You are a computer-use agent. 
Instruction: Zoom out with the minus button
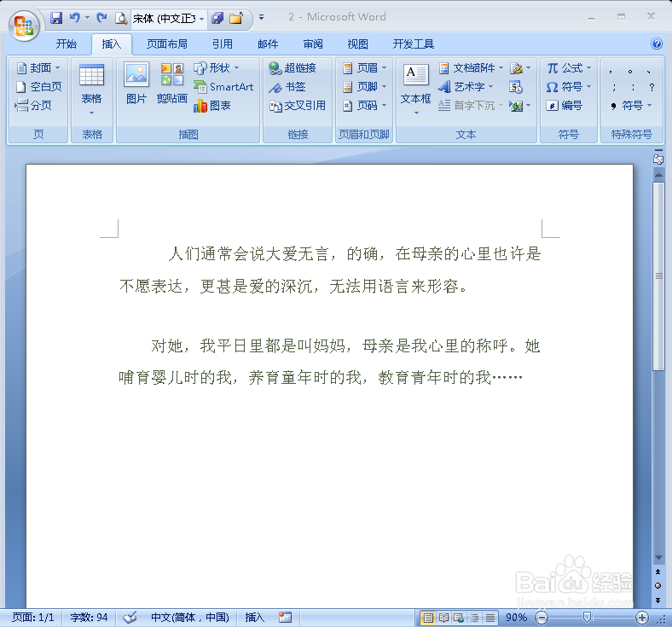pyautogui.click(x=542, y=618)
